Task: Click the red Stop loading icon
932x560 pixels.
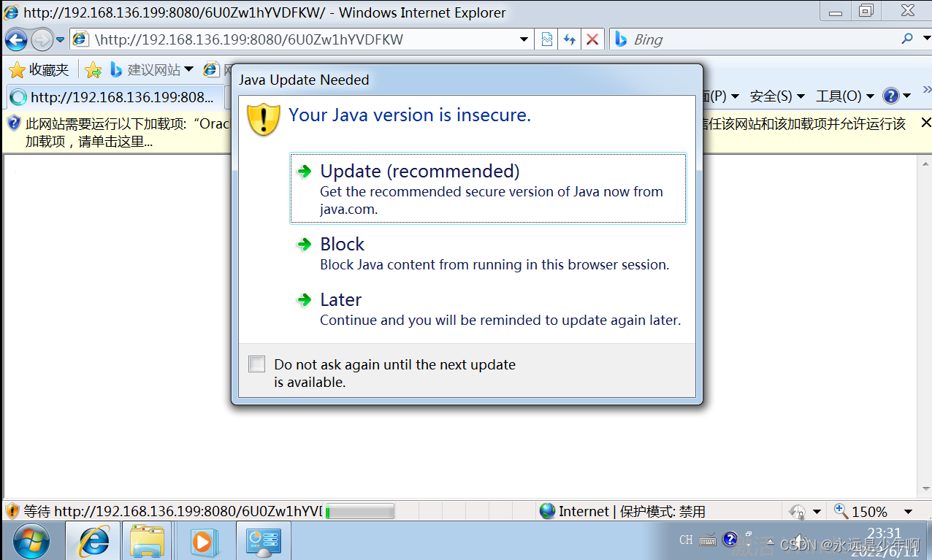Action: point(592,39)
